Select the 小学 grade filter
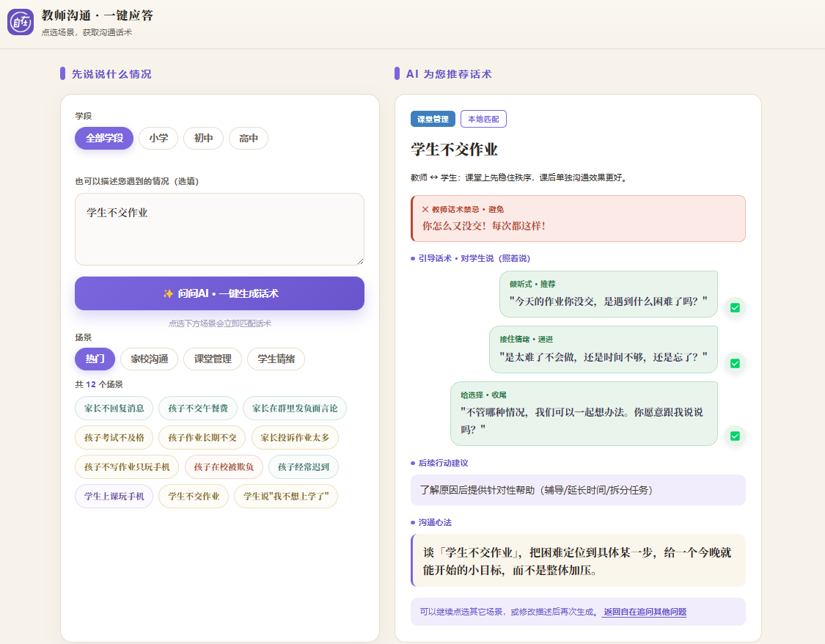This screenshot has width=825, height=644. pyautogui.click(x=158, y=139)
